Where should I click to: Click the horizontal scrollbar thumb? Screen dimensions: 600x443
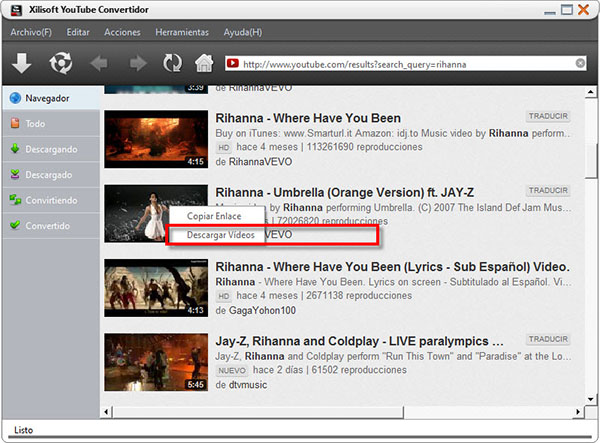tap(258, 412)
